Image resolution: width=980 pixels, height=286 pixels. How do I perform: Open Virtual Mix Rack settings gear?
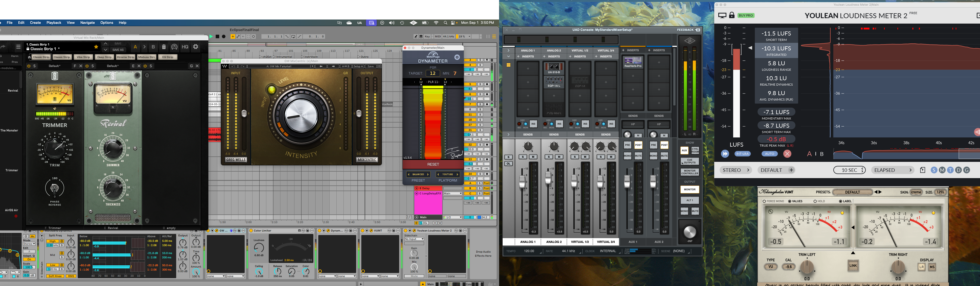[196, 47]
